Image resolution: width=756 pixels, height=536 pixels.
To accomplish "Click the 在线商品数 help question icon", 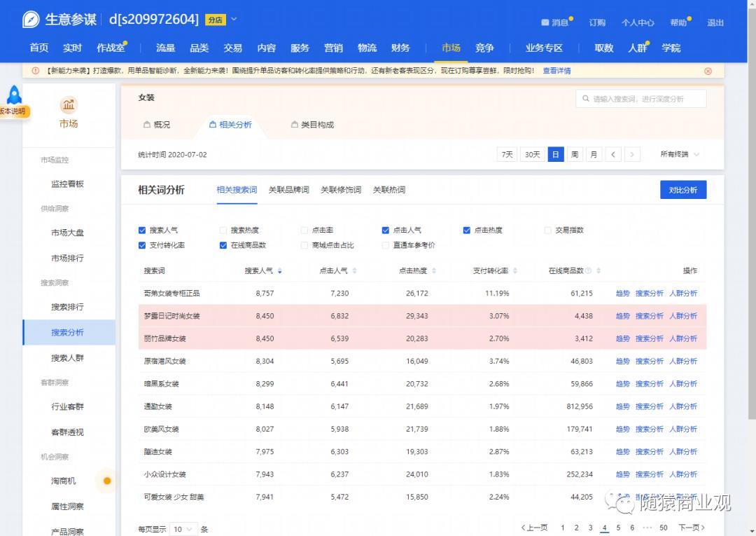I will click(x=588, y=271).
